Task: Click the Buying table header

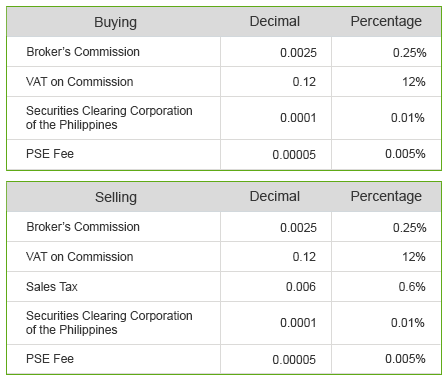Action: tap(115, 22)
